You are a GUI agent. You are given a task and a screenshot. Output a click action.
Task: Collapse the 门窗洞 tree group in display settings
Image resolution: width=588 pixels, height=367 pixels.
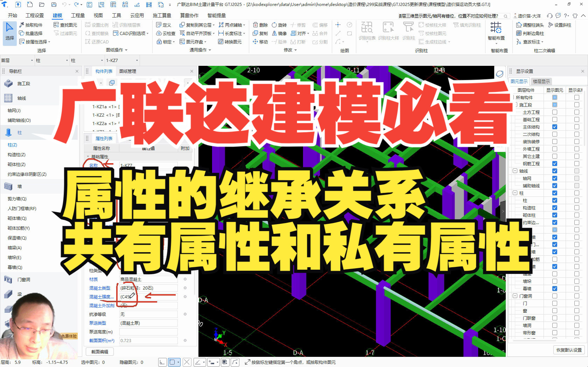coord(515,296)
